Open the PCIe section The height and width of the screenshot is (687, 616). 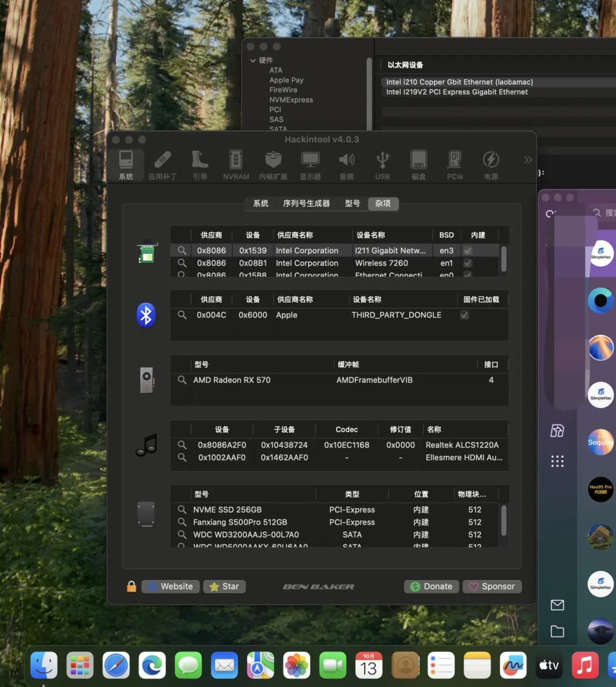click(455, 165)
